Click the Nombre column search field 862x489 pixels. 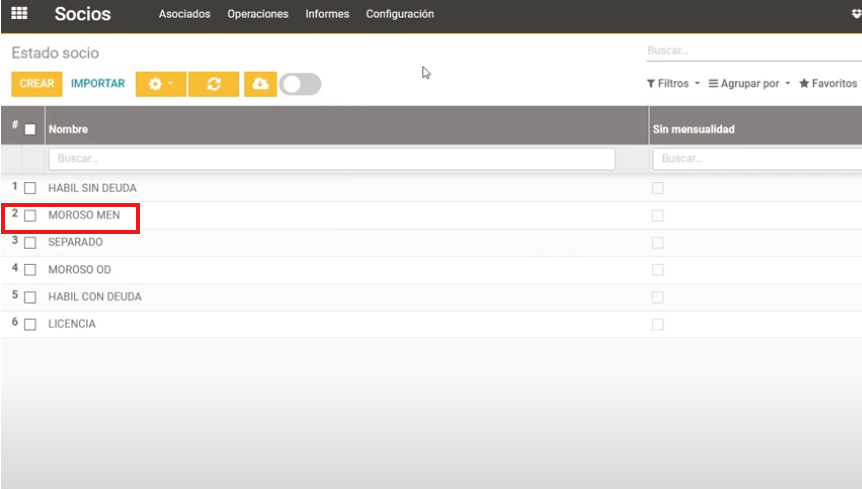tap(331, 159)
